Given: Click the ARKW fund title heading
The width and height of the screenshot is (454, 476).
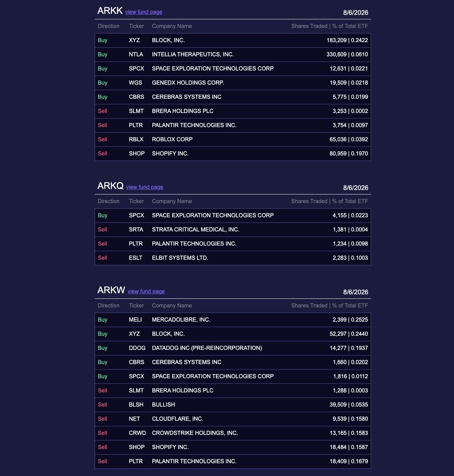Looking at the screenshot, I should [x=111, y=290].
